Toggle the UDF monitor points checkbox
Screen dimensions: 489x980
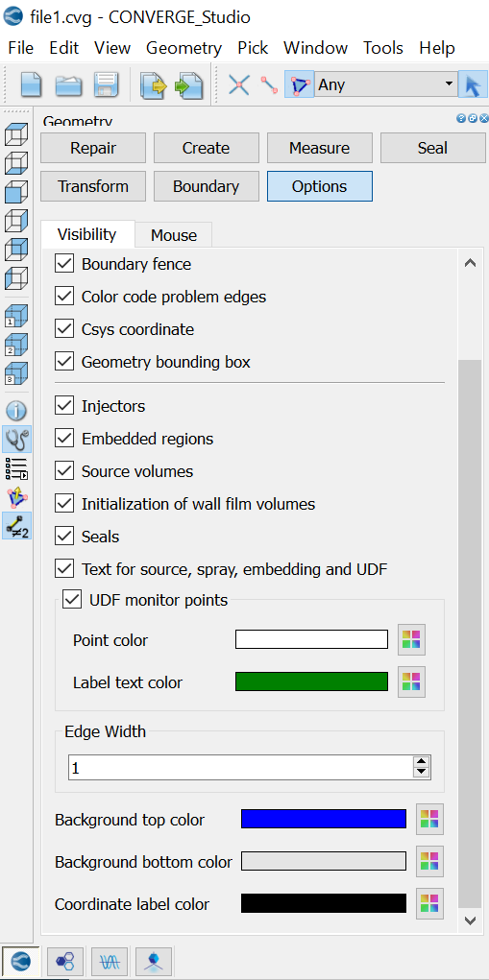pyautogui.click(x=73, y=600)
